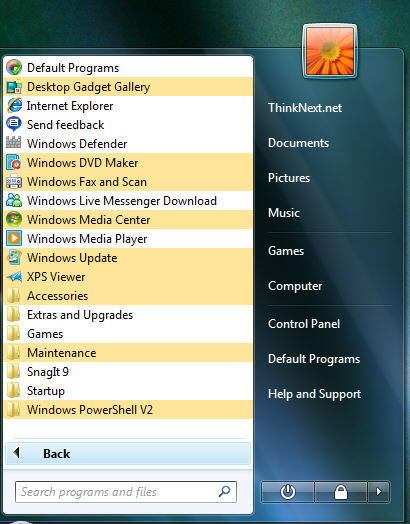Open Windows Defender castle icon
Viewport: 410px width, 524px height.
point(14,144)
